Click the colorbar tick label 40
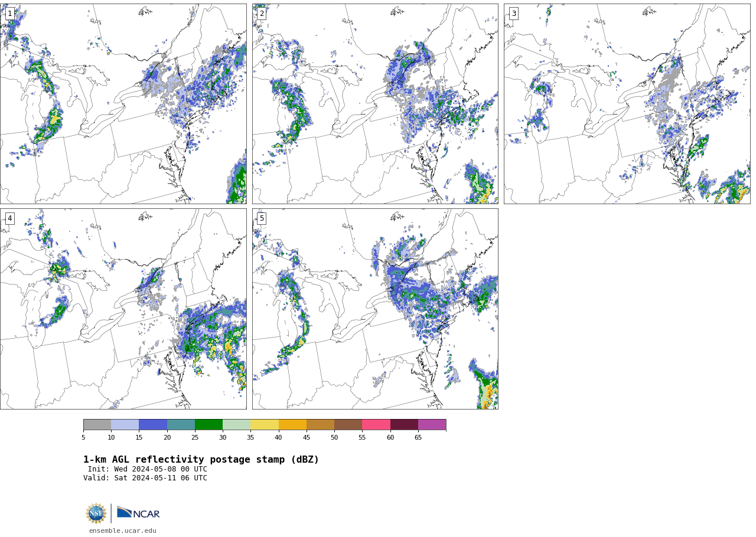The height and width of the screenshot is (537, 756). coord(279,437)
